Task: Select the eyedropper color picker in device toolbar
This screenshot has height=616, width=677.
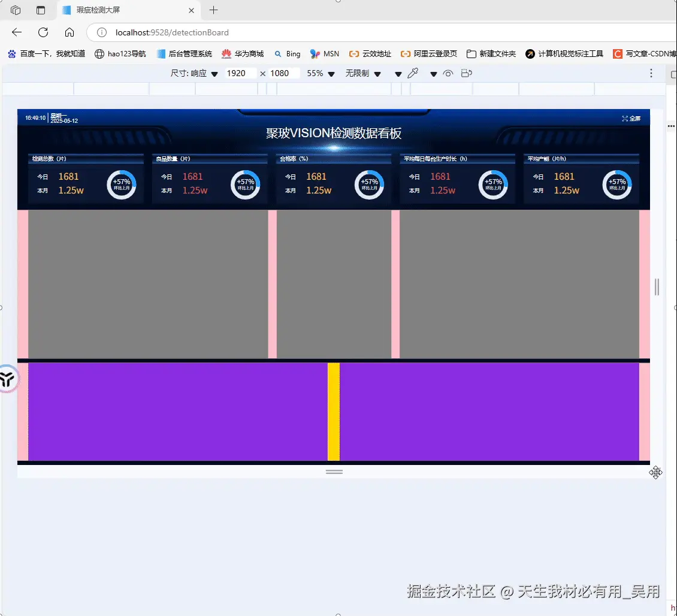Action: 413,73
